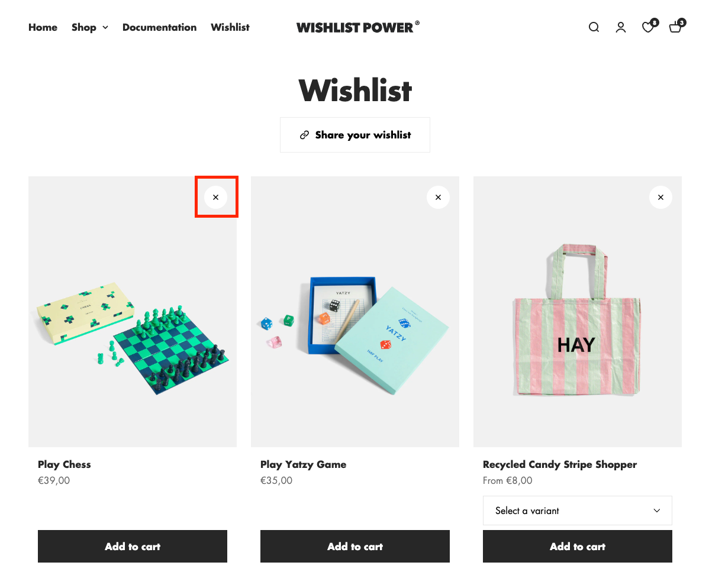Open the account user icon
709x588 pixels.
point(621,27)
